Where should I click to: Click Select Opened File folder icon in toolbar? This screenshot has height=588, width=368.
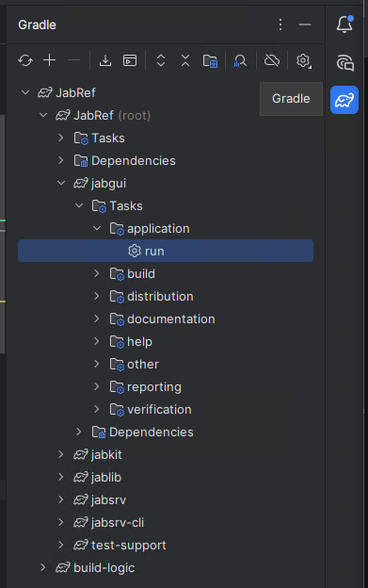click(x=210, y=60)
